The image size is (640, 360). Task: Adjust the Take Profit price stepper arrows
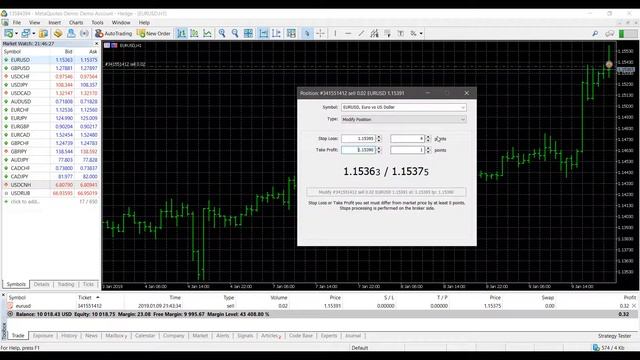(379, 150)
